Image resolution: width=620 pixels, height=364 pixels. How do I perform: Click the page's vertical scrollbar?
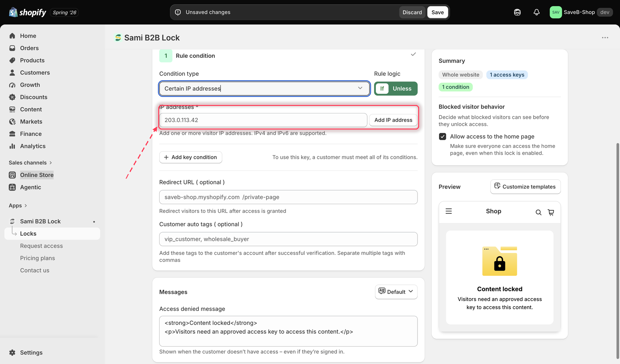coord(618,250)
